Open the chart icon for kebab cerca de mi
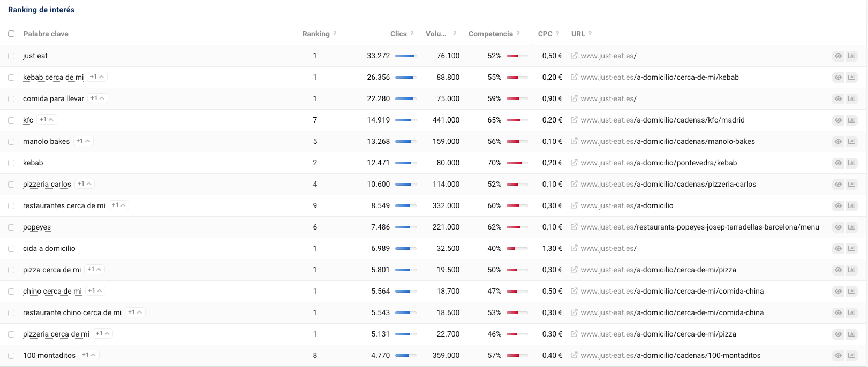 click(x=851, y=77)
